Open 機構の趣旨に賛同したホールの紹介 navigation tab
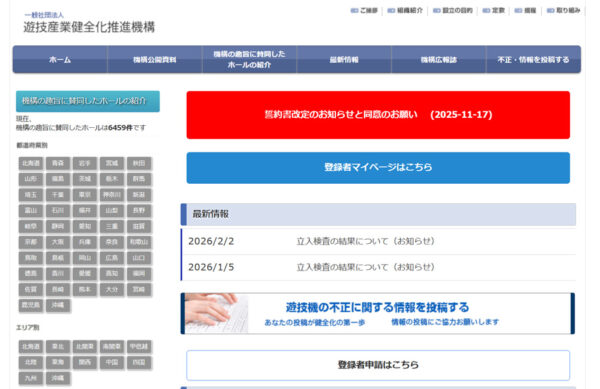The width and height of the screenshot is (600, 389). pos(249,60)
